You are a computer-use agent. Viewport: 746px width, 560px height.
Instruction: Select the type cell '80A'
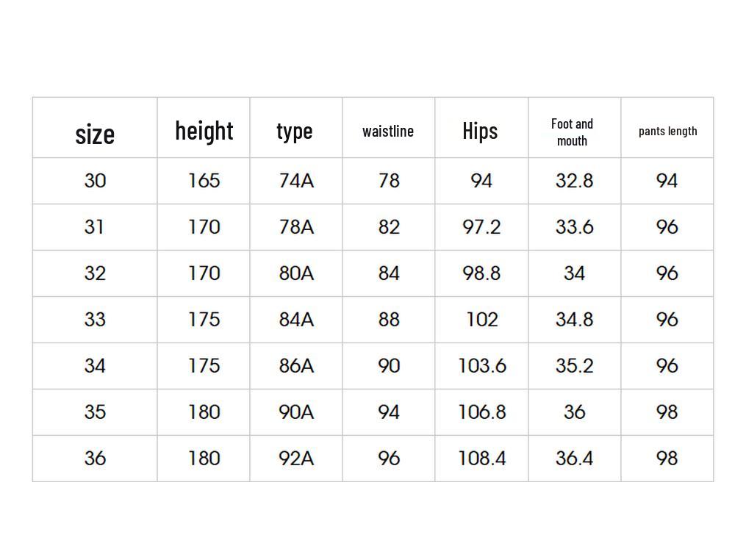pos(296,273)
